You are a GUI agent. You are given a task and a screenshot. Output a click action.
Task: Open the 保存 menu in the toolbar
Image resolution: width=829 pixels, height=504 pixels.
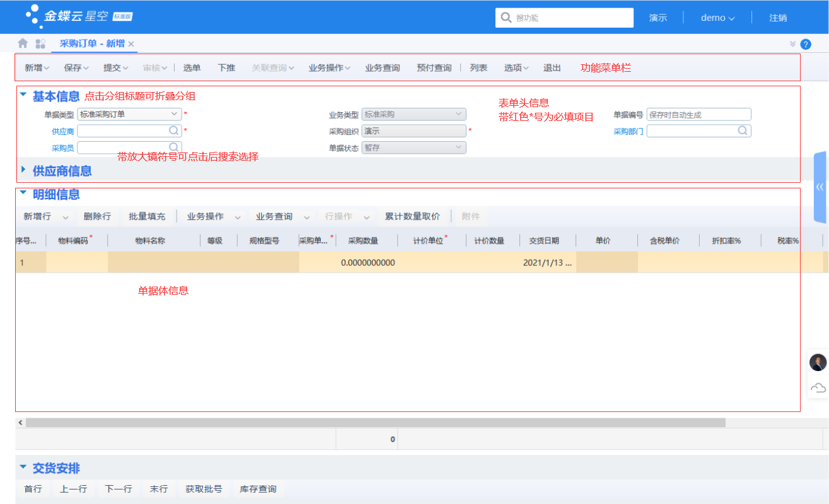tap(76, 67)
